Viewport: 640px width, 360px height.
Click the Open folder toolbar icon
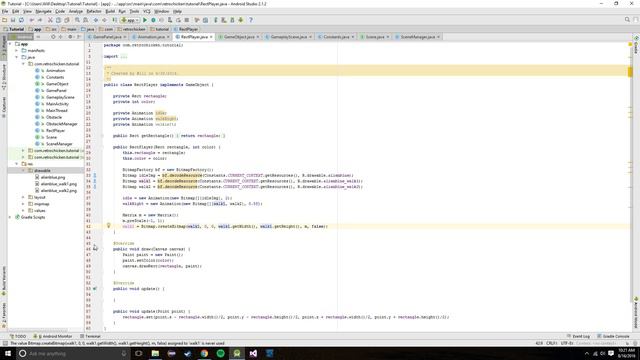(4, 20)
